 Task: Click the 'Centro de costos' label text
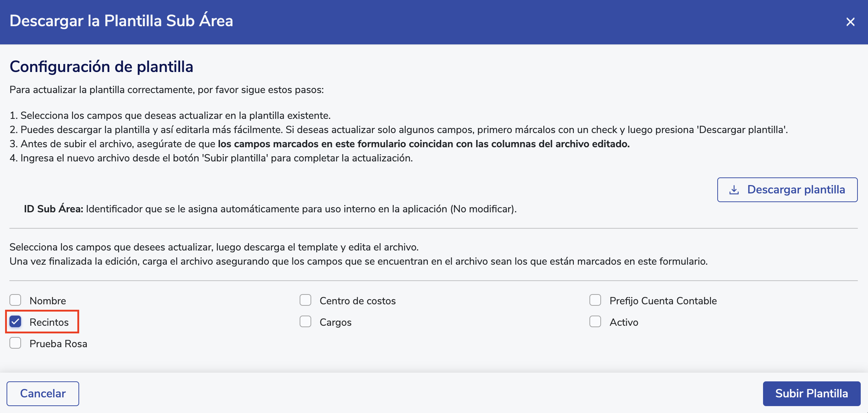coord(357,301)
